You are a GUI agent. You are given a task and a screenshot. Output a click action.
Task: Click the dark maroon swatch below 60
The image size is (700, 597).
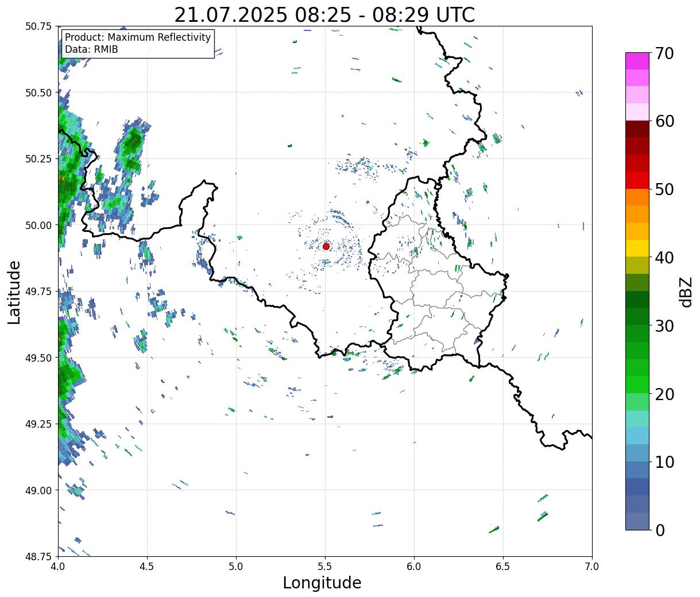[637, 129]
